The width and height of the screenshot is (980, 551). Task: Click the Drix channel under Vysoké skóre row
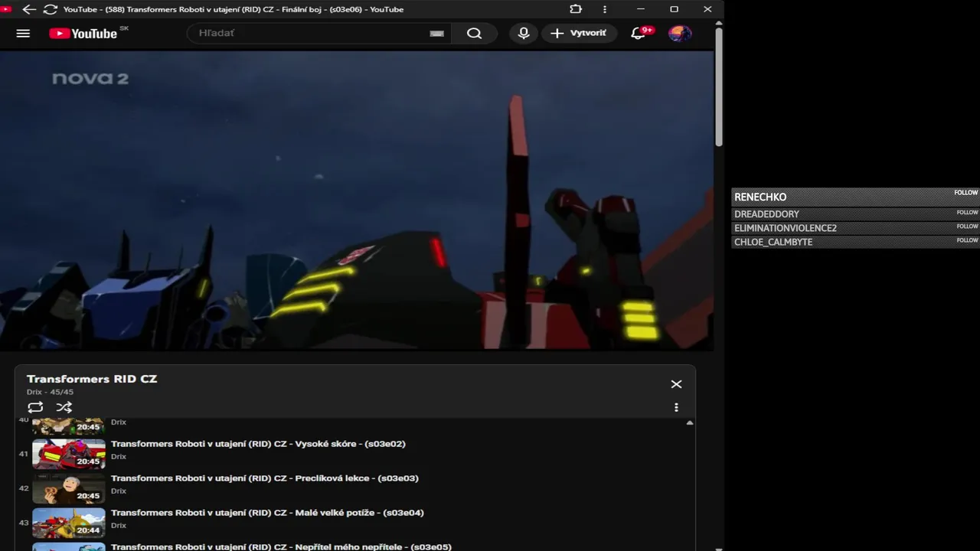click(119, 457)
